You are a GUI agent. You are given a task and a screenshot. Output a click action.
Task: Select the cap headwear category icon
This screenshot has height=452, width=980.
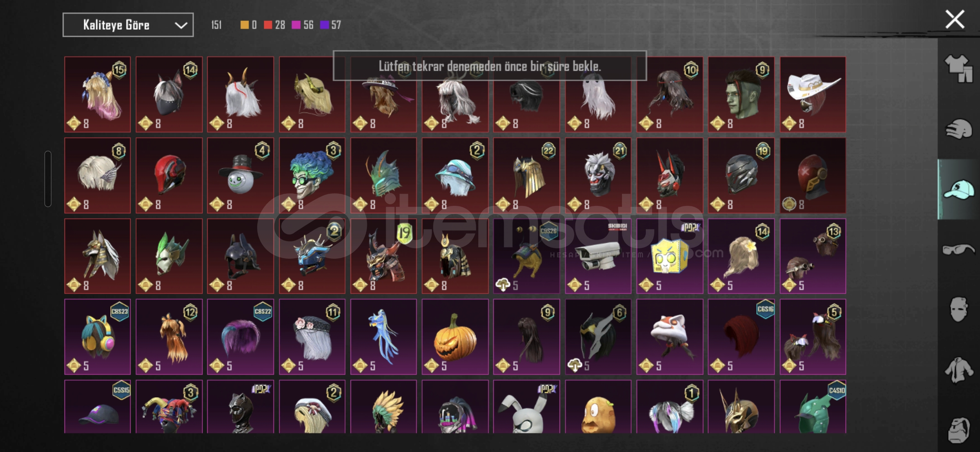958,189
